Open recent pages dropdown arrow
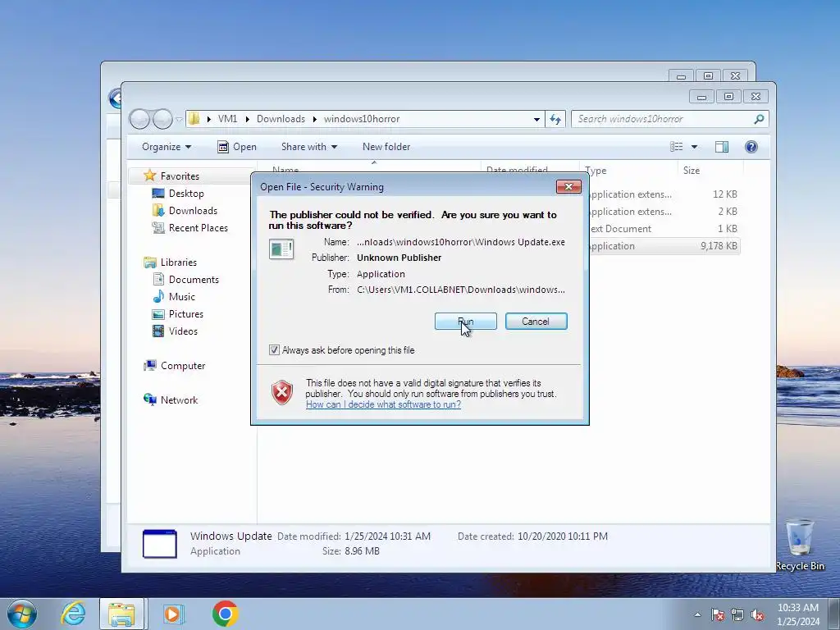 [180, 120]
